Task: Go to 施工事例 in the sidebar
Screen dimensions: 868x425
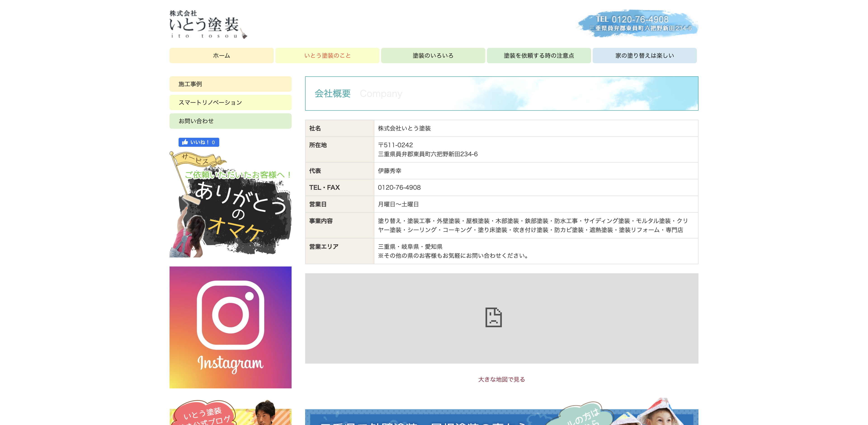Action: [231, 84]
